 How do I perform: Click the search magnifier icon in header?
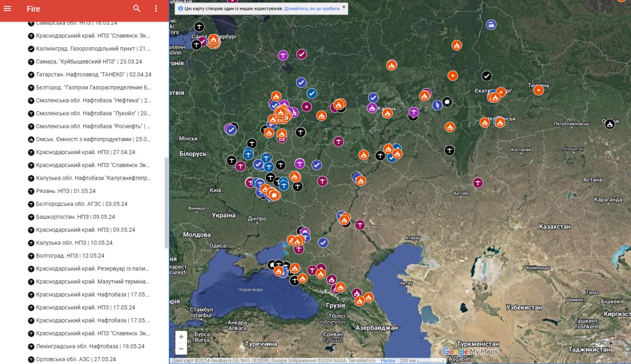[x=137, y=8]
